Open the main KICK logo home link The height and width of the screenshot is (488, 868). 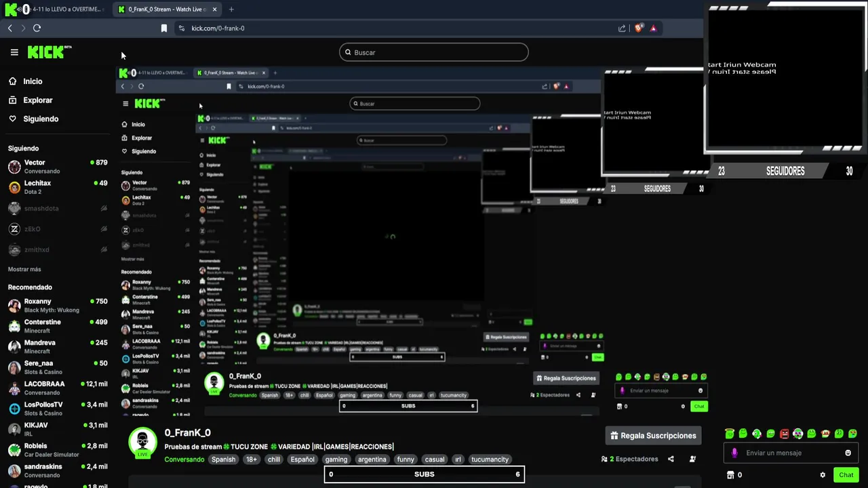(x=49, y=52)
